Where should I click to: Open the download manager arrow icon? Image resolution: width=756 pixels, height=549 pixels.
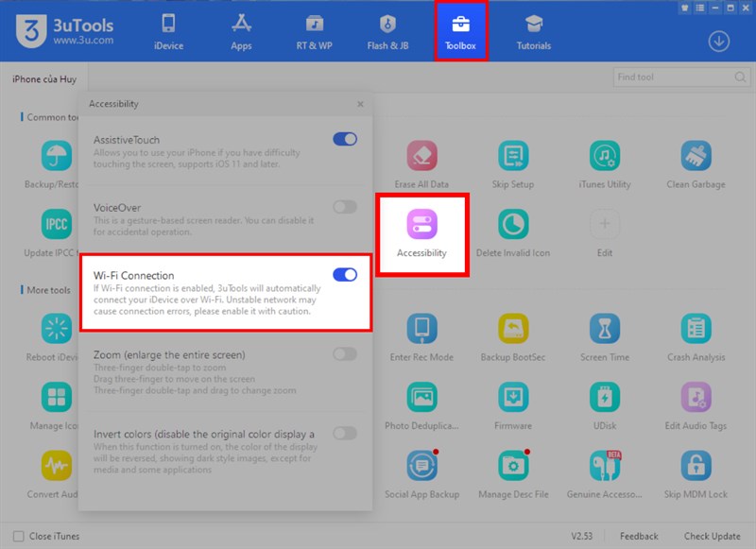pos(720,41)
